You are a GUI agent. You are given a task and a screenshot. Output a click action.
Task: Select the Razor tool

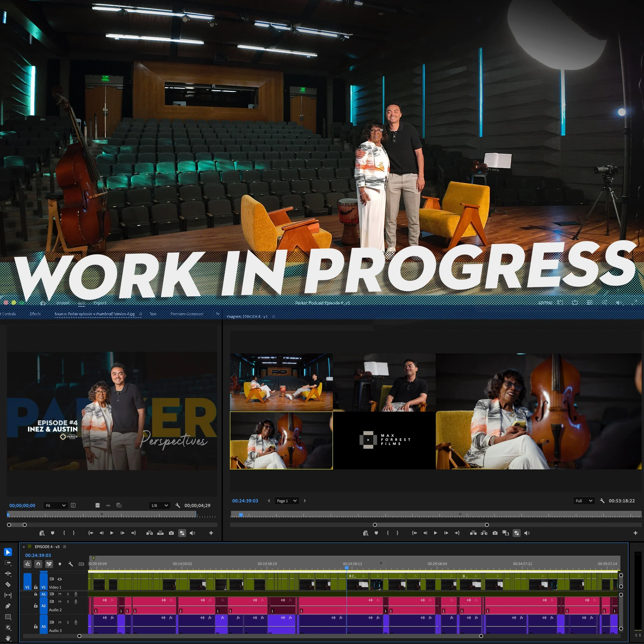(8, 584)
